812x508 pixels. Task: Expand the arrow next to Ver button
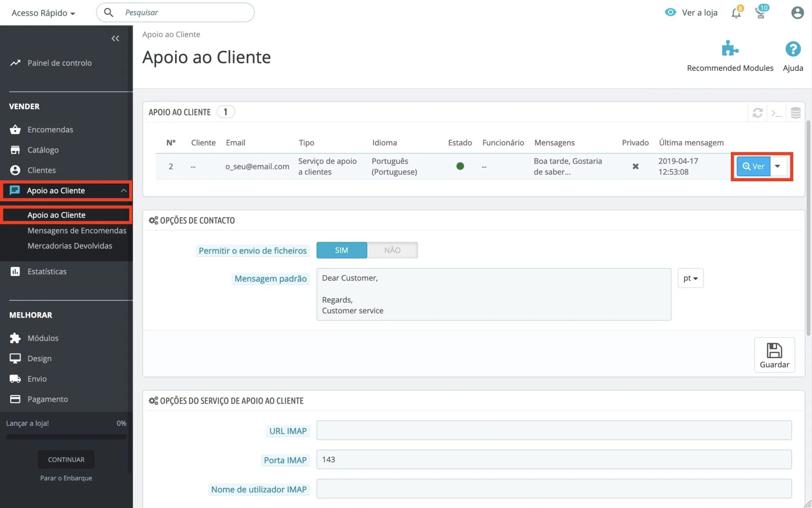coord(777,166)
